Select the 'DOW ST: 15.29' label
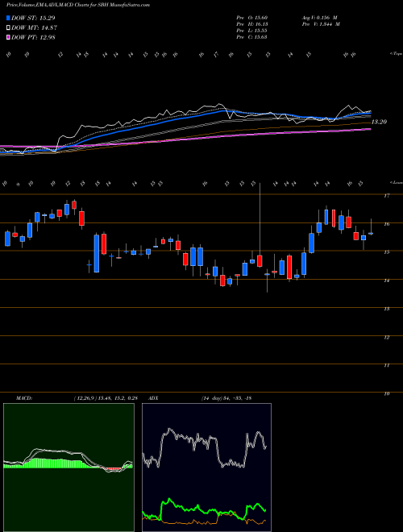This screenshot has height=532, width=403. 33,18
